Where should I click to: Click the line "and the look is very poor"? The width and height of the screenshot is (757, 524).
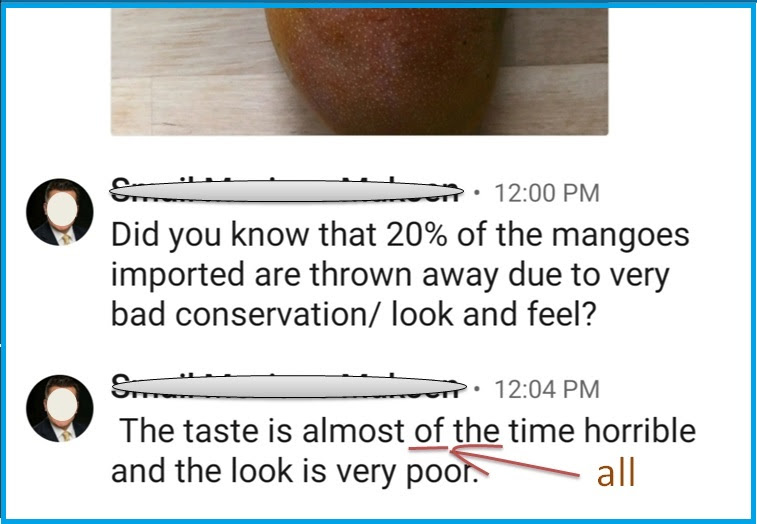coord(294,471)
